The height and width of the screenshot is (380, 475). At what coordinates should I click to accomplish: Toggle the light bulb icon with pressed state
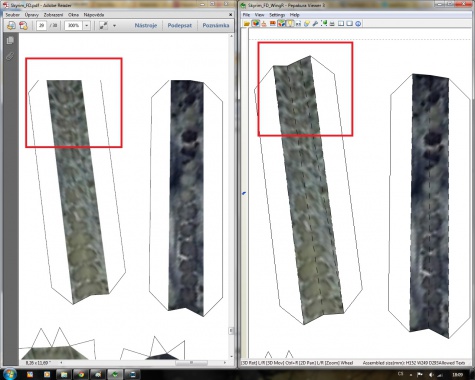click(290, 24)
